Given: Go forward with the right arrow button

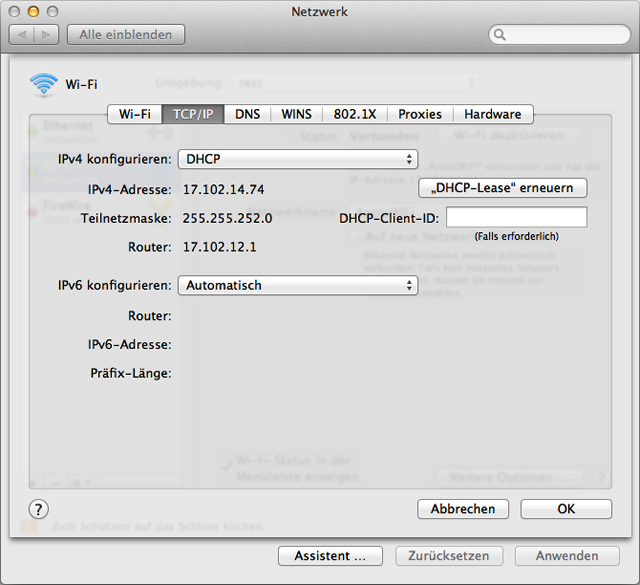Looking at the screenshot, I should pos(46,35).
